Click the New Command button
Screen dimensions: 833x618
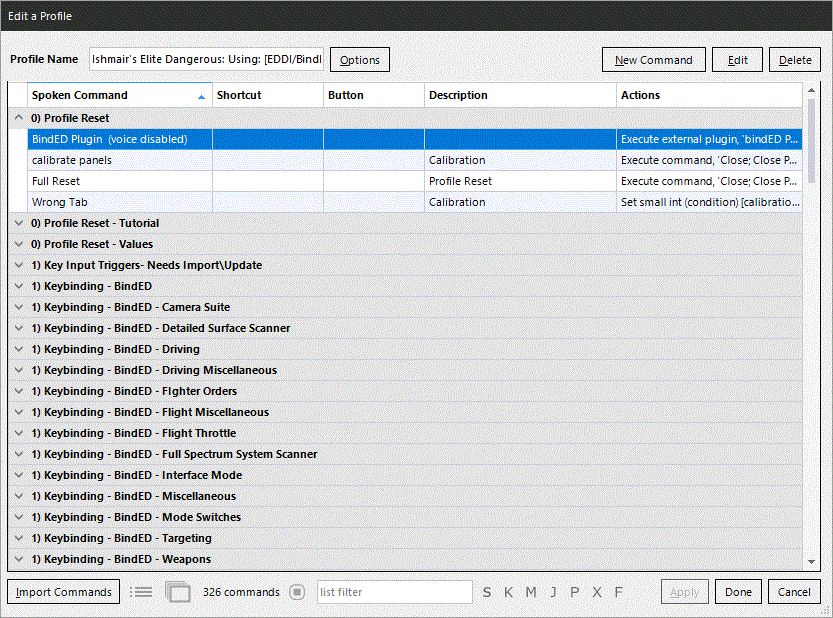coord(653,60)
